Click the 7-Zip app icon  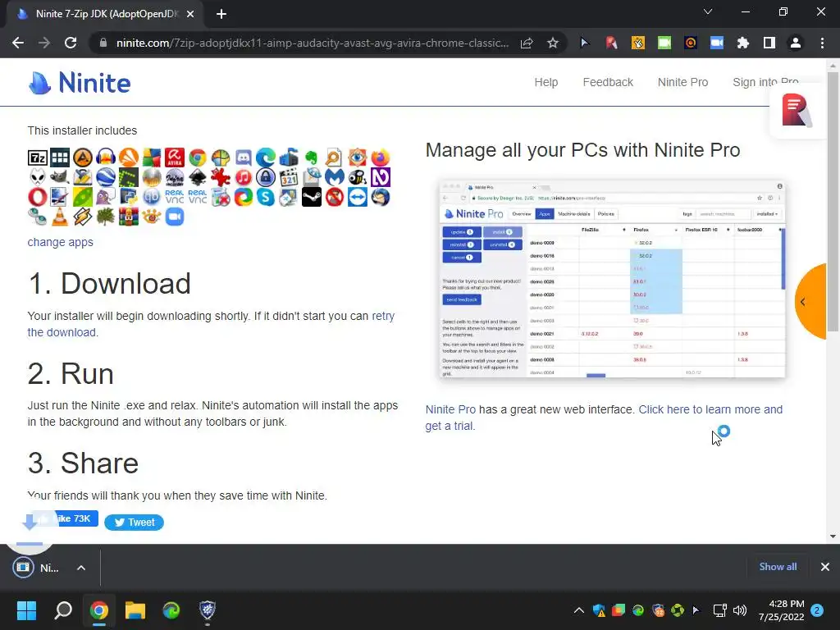pos(38,157)
